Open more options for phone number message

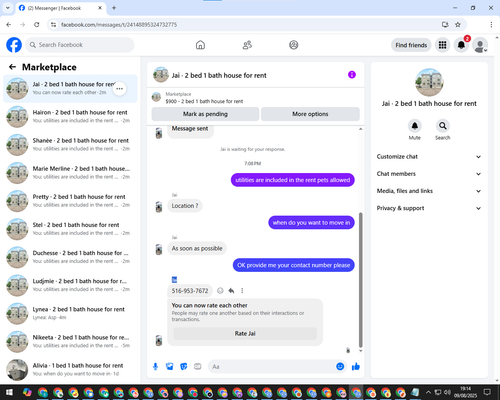coord(242,291)
